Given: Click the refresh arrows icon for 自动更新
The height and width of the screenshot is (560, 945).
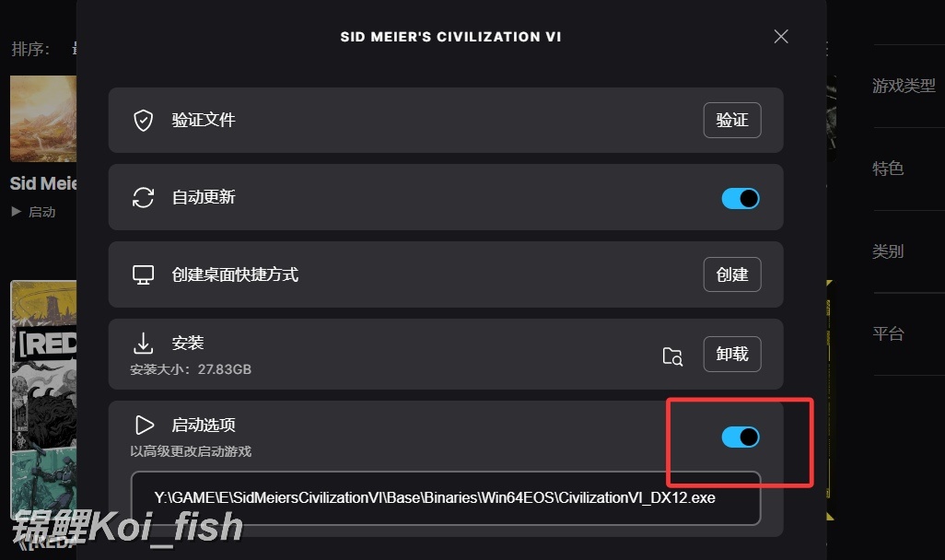Looking at the screenshot, I should tap(143, 197).
